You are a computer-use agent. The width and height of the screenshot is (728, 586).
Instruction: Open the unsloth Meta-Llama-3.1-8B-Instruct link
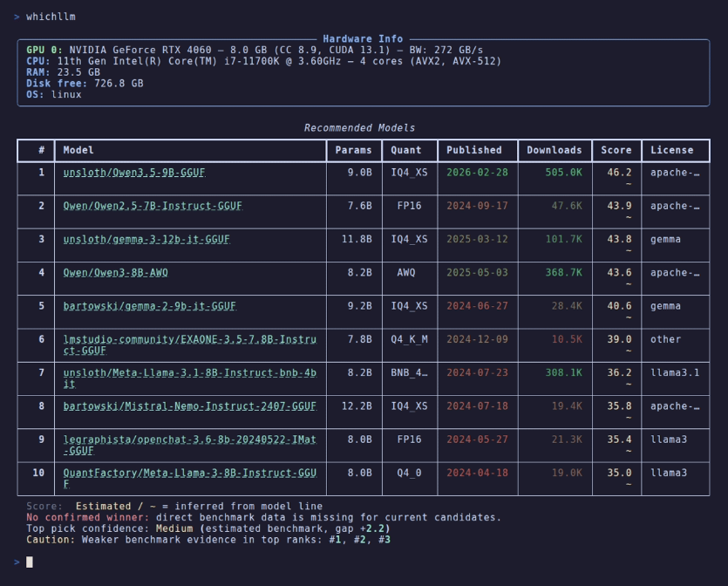click(x=190, y=378)
